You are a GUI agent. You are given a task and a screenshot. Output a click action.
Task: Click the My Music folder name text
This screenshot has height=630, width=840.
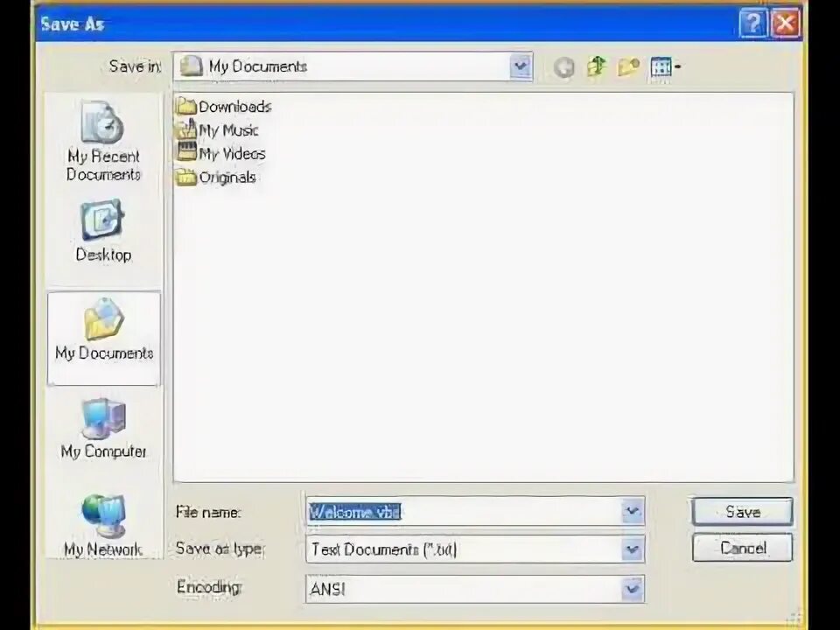pyautogui.click(x=228, y=130)
